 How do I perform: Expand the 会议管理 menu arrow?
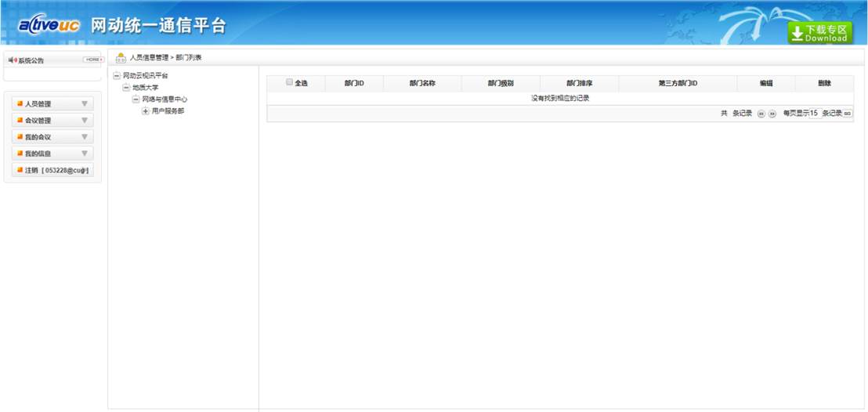[85, 121]
